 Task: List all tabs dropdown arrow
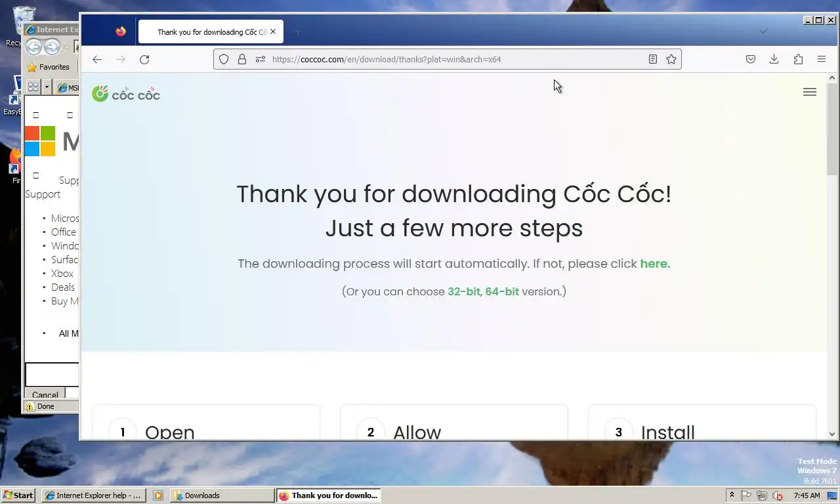coord(763,31)
